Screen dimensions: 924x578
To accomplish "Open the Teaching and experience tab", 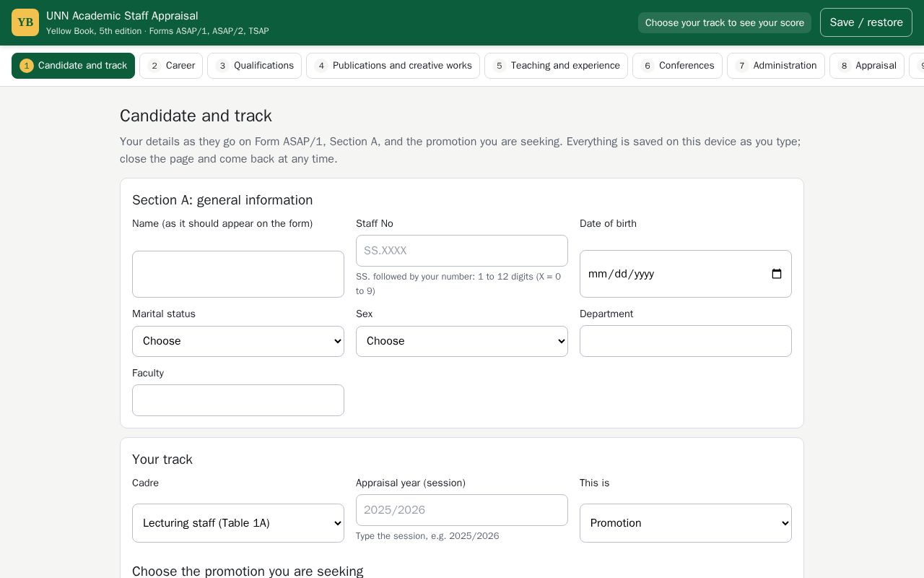I will (556, 66).
